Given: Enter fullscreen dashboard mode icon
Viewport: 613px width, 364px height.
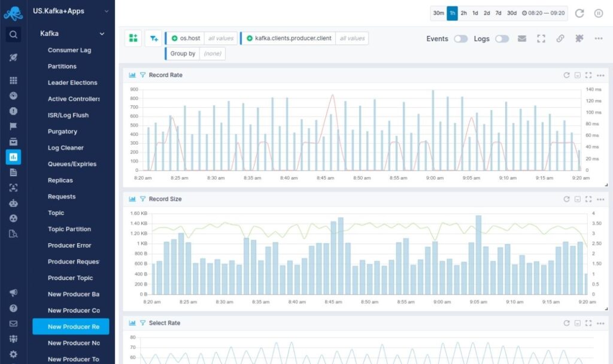Looking at the screenshot, I should click(x=541, y=38).
